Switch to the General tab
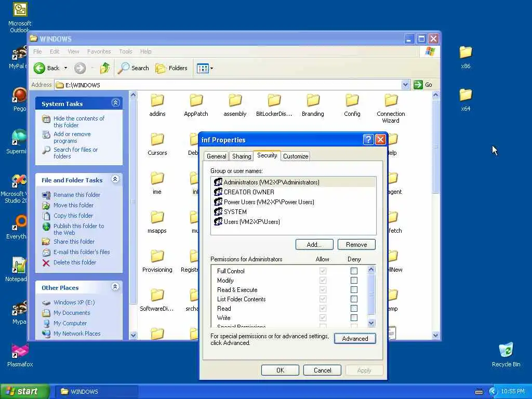532x399 pixels. (216, 156)
